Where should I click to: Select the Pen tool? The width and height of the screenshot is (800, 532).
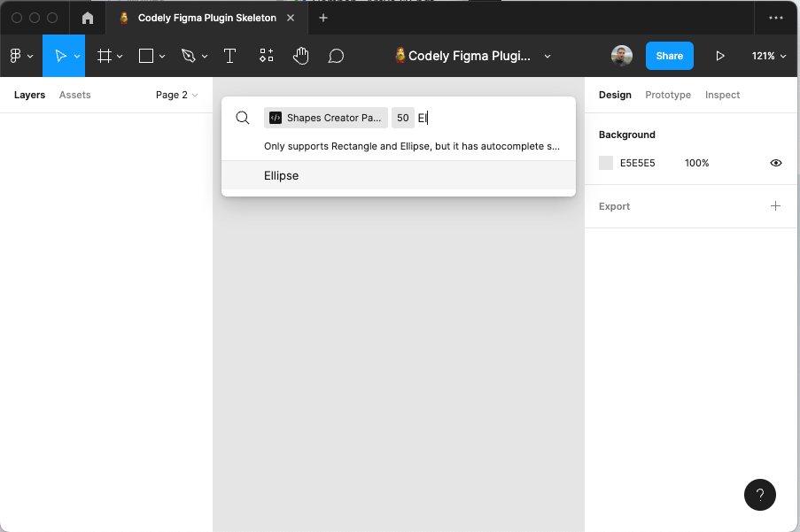189,56
